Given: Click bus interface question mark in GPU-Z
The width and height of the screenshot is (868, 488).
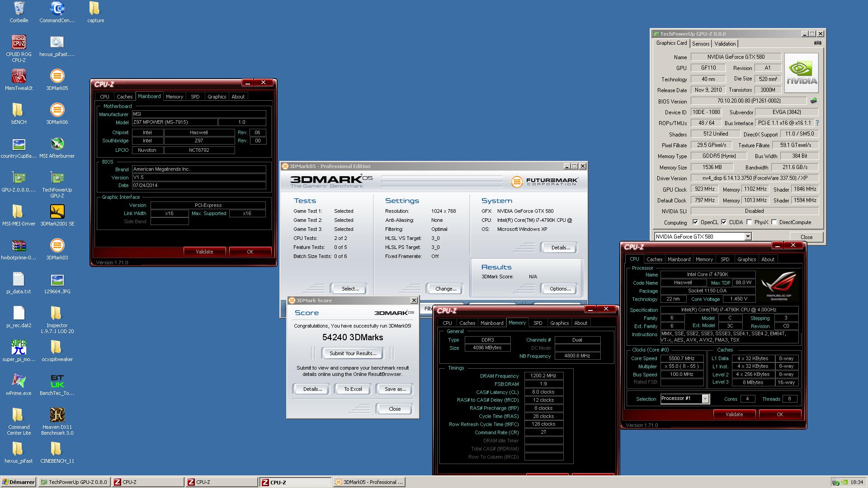Looking at the screenshot, I should (817, 123).
